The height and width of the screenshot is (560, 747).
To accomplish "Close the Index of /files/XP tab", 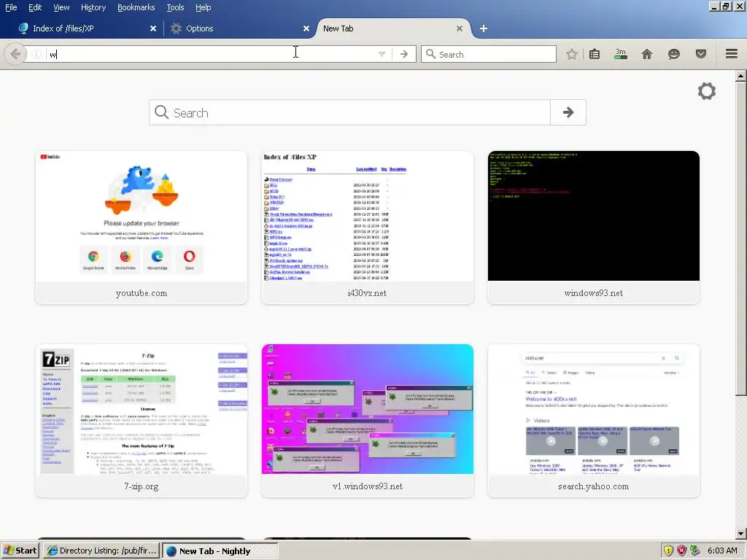I will [153, 28].
